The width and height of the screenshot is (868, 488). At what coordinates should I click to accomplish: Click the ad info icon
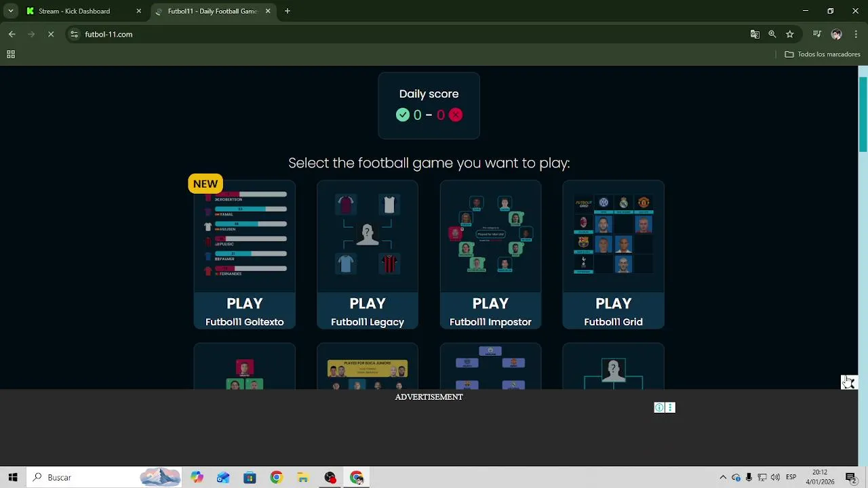pyautogui.click(x=659, y=407)
